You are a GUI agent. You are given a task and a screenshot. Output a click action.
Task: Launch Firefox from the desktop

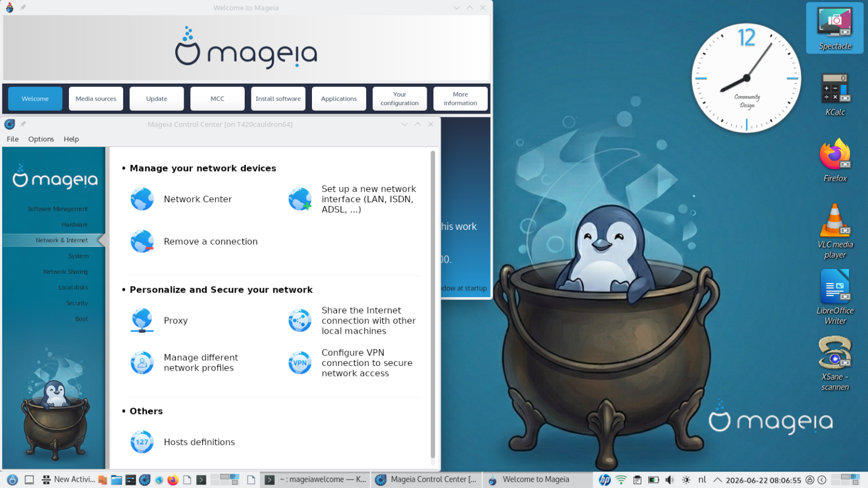tap(835, 160)
